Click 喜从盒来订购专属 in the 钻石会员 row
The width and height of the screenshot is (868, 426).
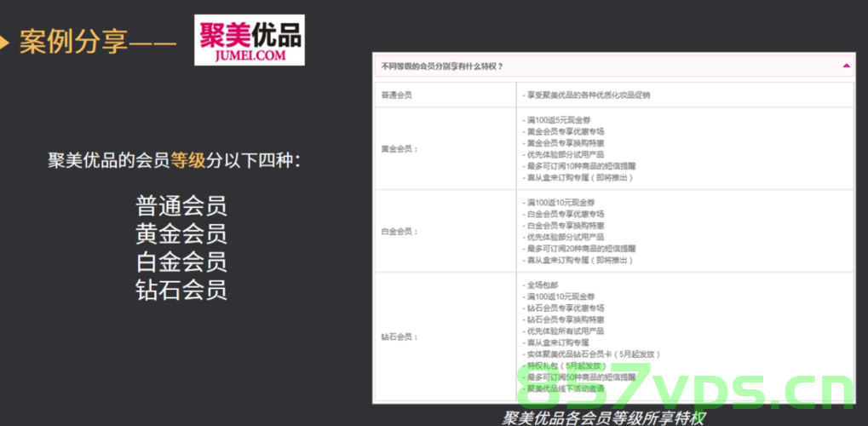coord(555,343)
